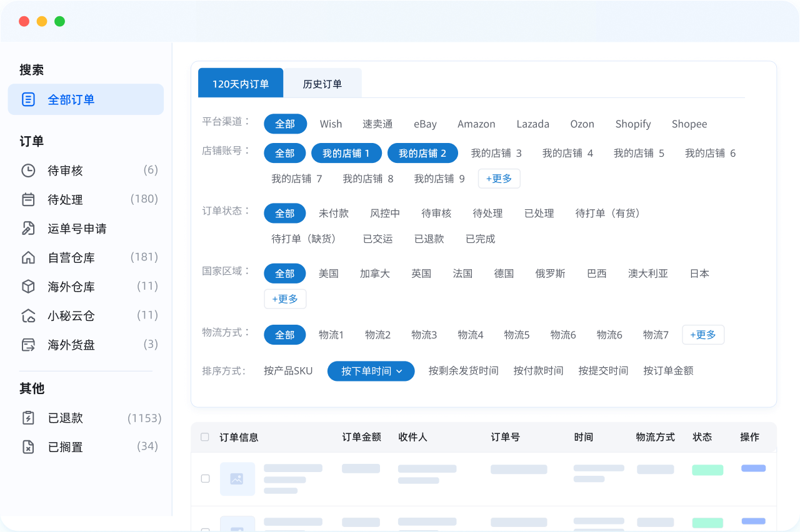Filter order status by 风控中

[x=385, y=213]
